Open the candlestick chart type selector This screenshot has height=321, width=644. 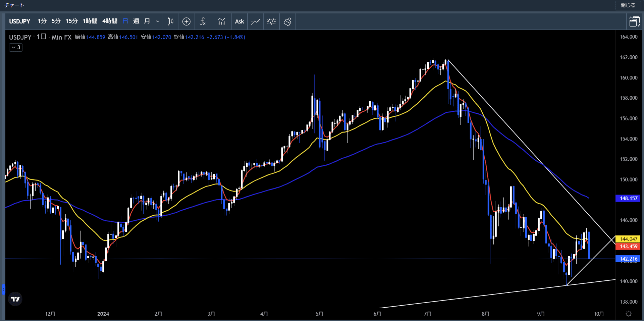pos(170,21)
